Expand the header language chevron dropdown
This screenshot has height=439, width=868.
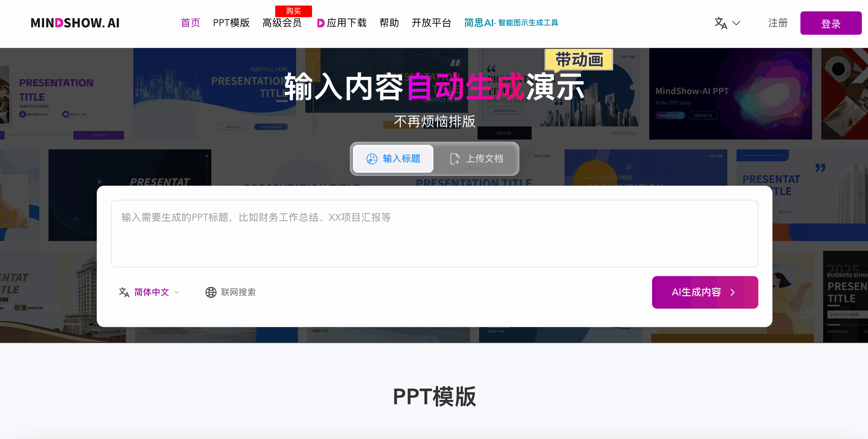pyautogui.click(x=736, y=23)
